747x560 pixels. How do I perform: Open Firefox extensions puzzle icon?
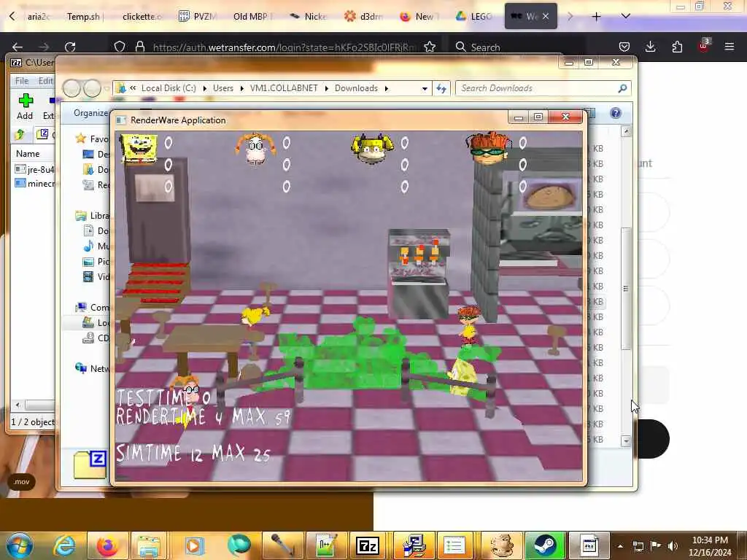click(677, 47)
